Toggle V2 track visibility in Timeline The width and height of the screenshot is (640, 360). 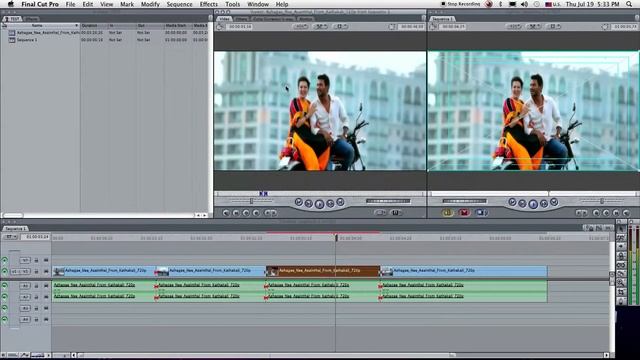coord(4,260)
